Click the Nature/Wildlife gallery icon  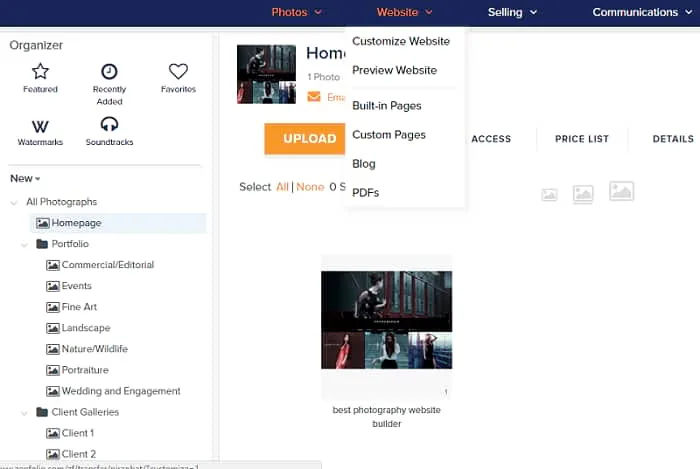[x=53, y=349]
